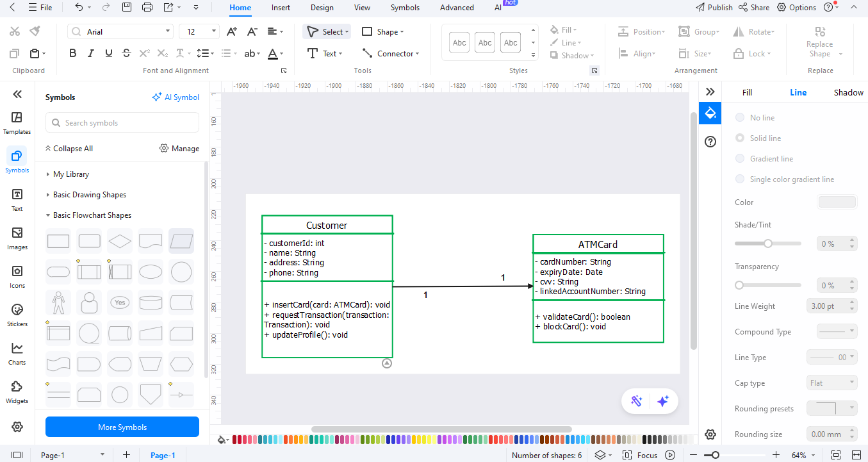Toggle Italic formatting
This screenshot has width=868, height=462.
coord(91,53)
